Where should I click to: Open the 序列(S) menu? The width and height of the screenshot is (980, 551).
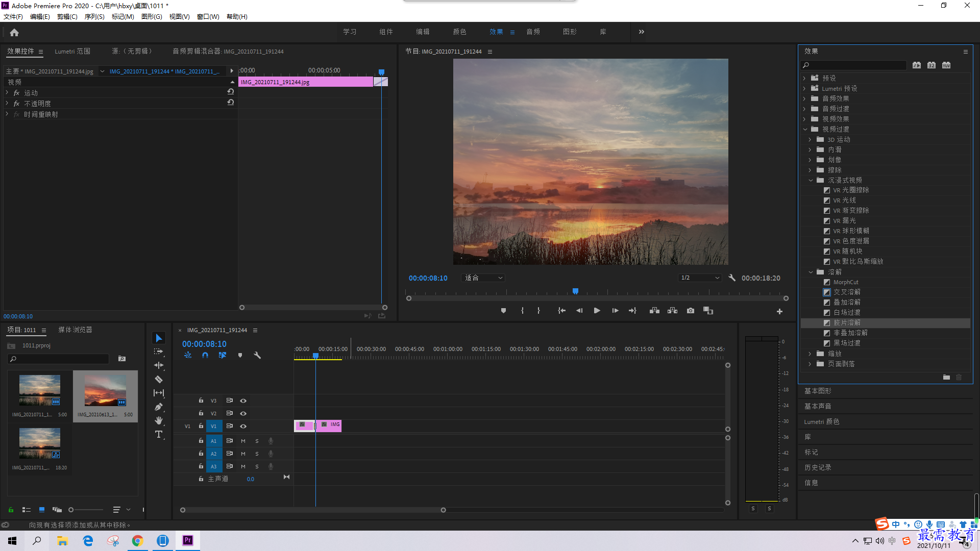tap(94, 17)
